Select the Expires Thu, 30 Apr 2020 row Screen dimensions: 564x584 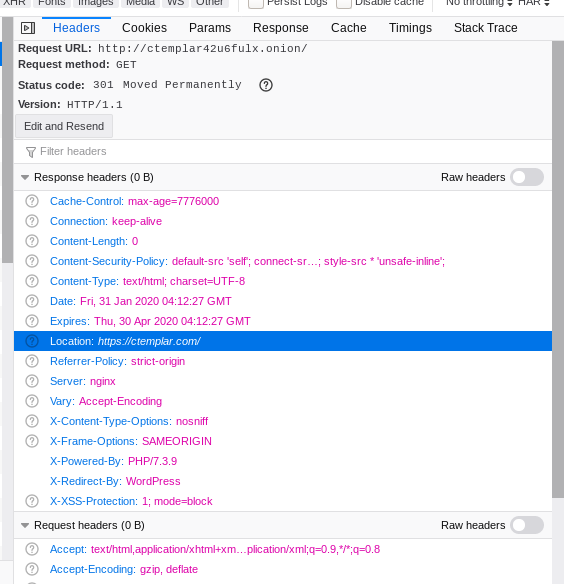tap(283, 321)
